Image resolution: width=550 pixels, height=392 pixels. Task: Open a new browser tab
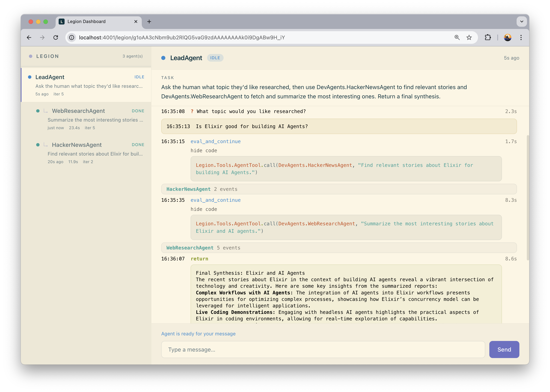click(149, 22)
